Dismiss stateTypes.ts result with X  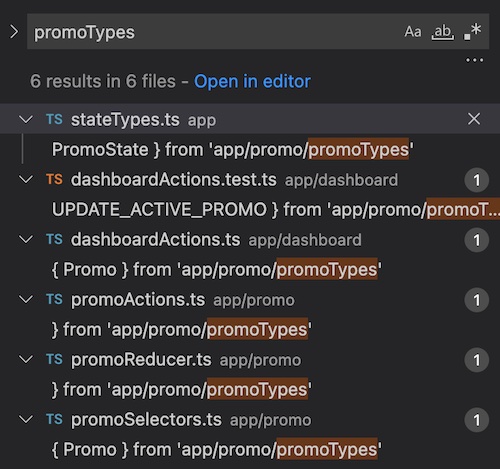[x=474, y=119]
